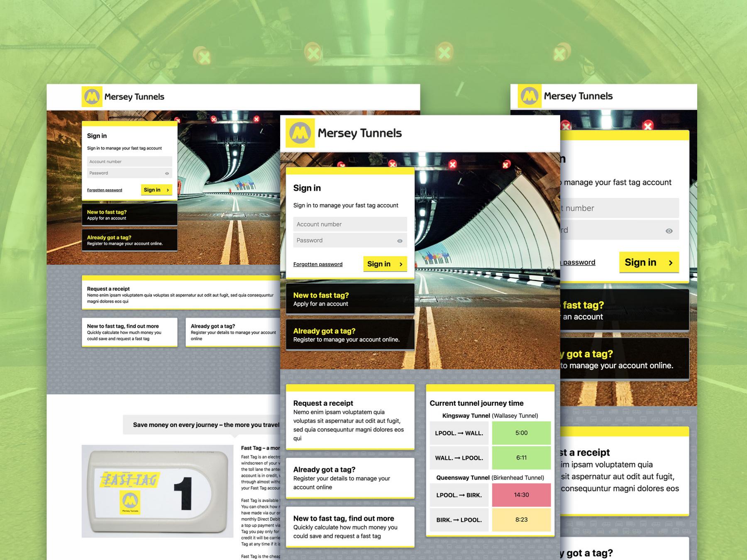
Task: Open Request a receipt card in center mockup
Action: click(x=350, y=417)
